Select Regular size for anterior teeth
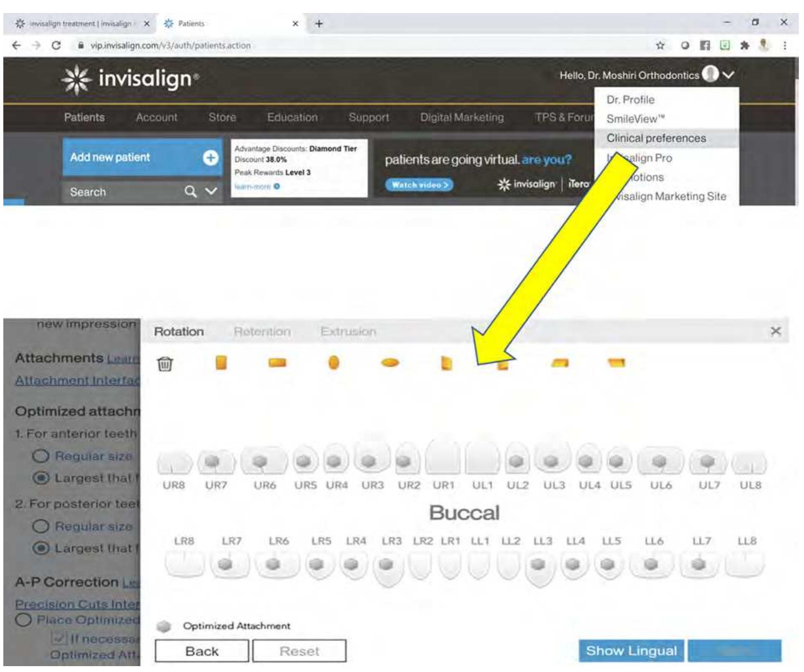 point(41,456)
